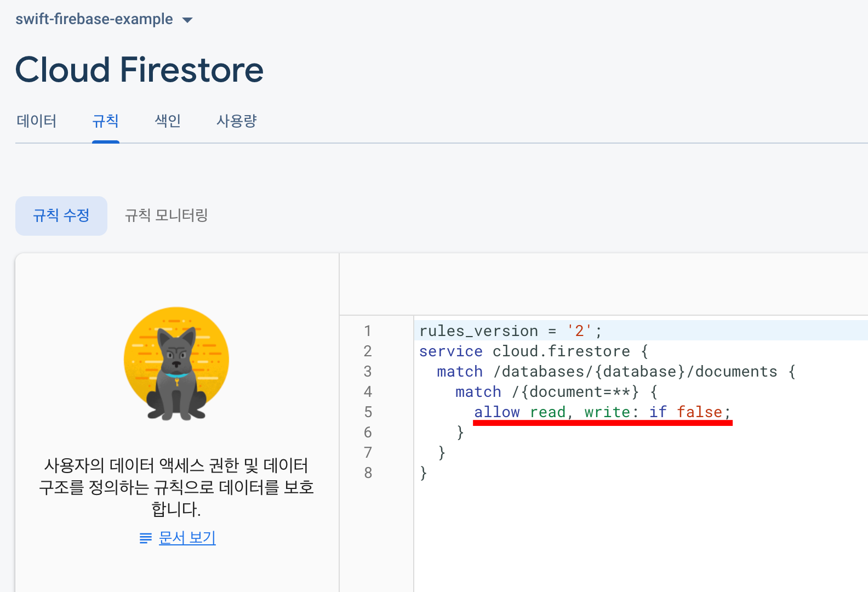Go to the 사용량 tab
Image resolution: width=868 pixels, height=592 pixels.
236,121
